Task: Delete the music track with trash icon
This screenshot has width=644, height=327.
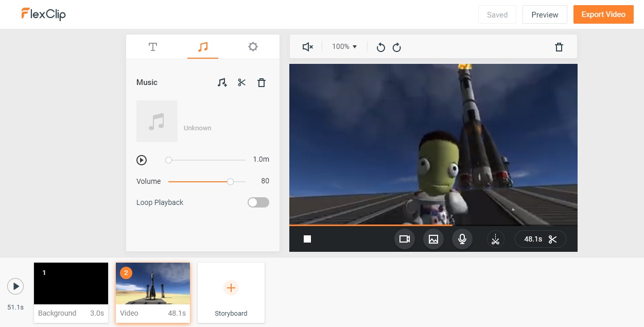Action: click(262, 82)
